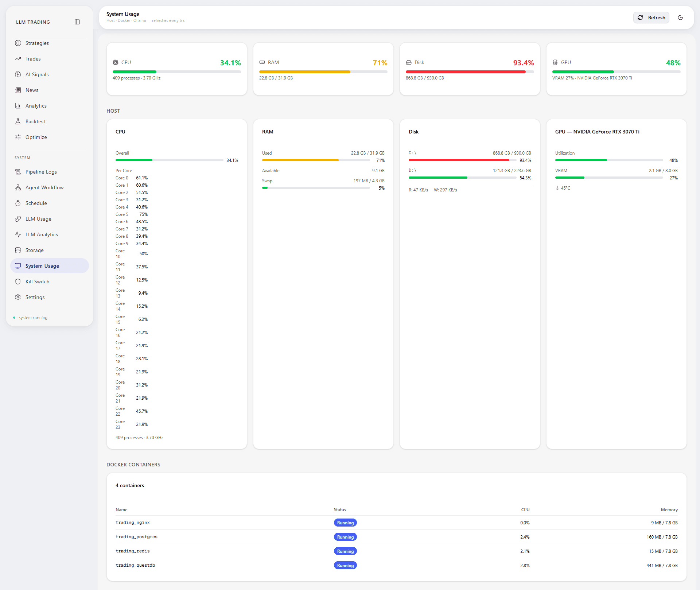This screenshot has width=700, height=590.
Task: Click the Settings gear icon
Action: tap(18, 297)
